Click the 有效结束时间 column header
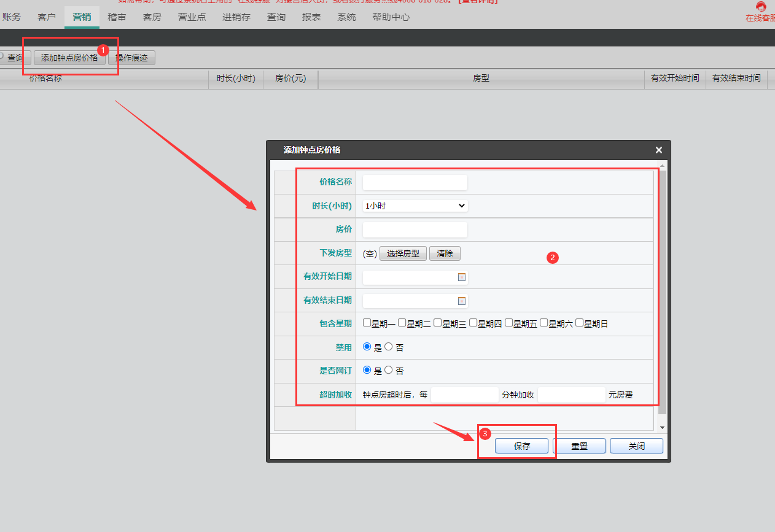 pyautogui.click(x=736, y=79)
